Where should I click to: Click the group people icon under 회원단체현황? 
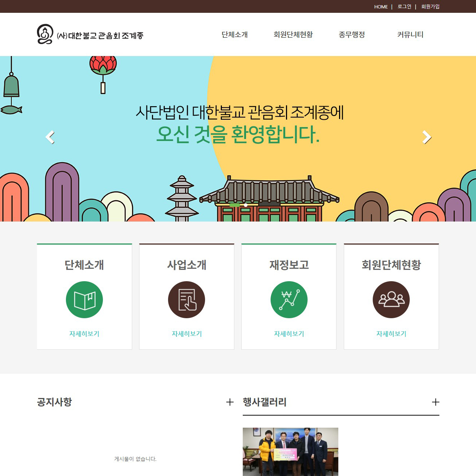pyautogui.click(x=391, y=300)
